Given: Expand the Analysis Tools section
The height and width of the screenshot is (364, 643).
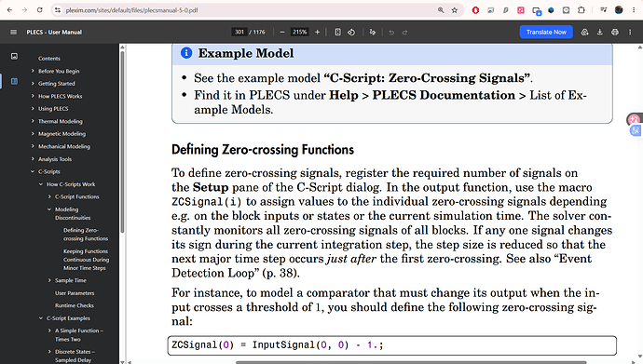Looking at the screenshot, I should pyautogui.click(x=33, y=159).
